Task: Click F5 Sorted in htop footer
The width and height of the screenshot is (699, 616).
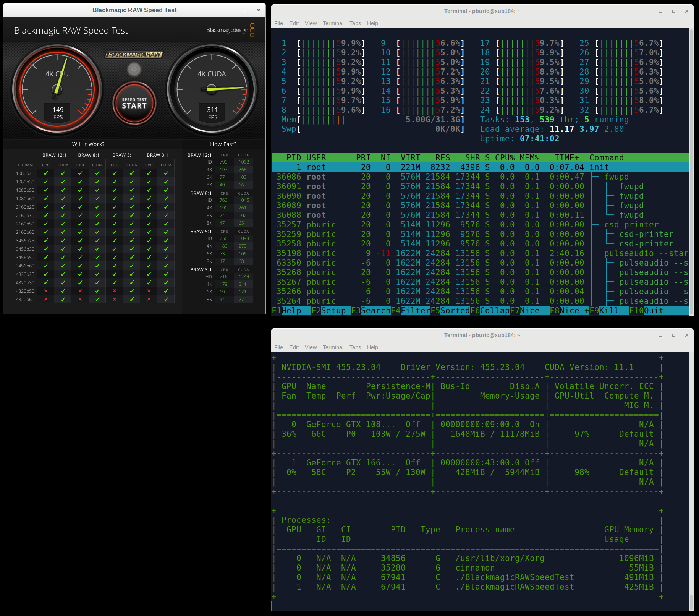Action: point(450,311)
